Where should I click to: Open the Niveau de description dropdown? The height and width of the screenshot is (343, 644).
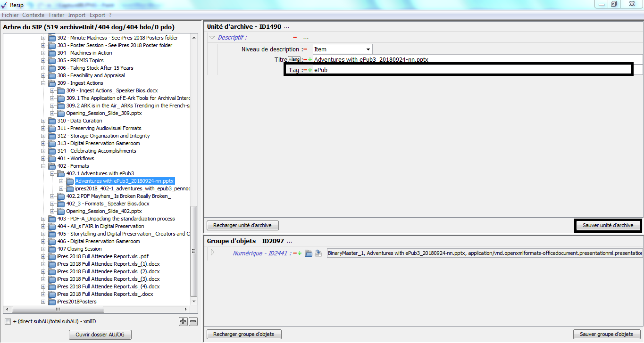pyautogui.click(x=368, y=49)
